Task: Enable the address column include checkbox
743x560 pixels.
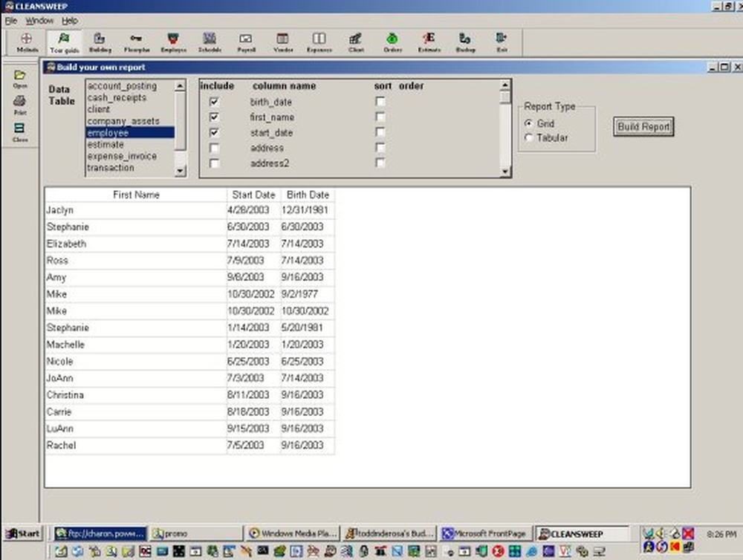Action: pos(214,148)
